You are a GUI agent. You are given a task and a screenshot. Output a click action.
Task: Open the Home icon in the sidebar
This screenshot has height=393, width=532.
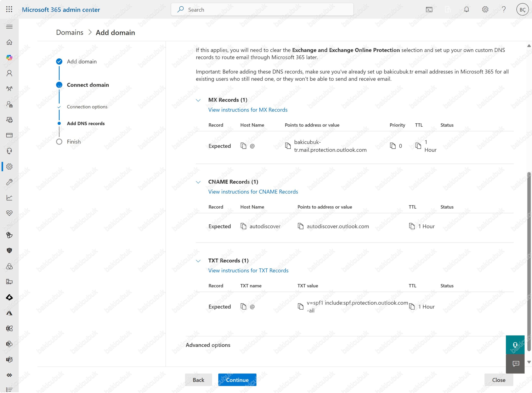click(x=9, y=42)
